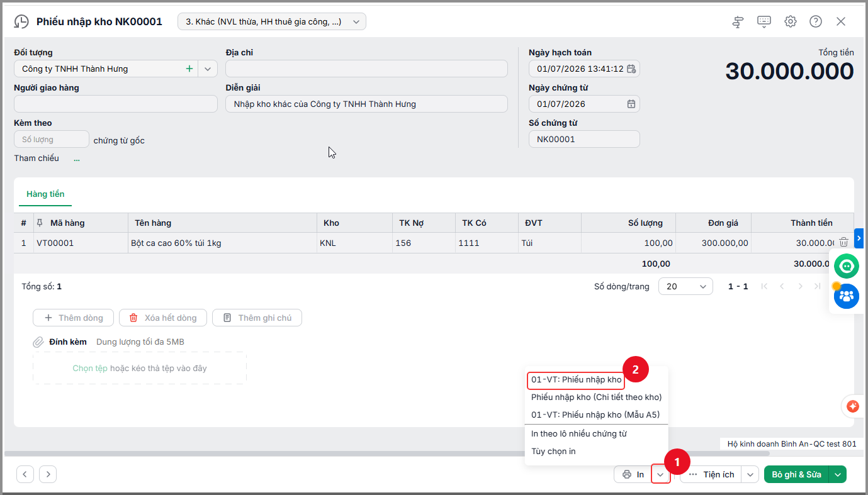The height and width of the screenshot is (495, 868).
Task: Open Số dòng/trang dropdown showing 20
Action: [685, 286]
